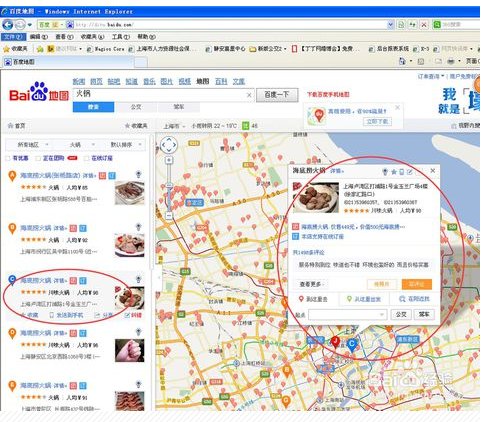This screenshot has width=486, height=422.
Task: Open a new blank browser tab
Action: coord(141,62)
